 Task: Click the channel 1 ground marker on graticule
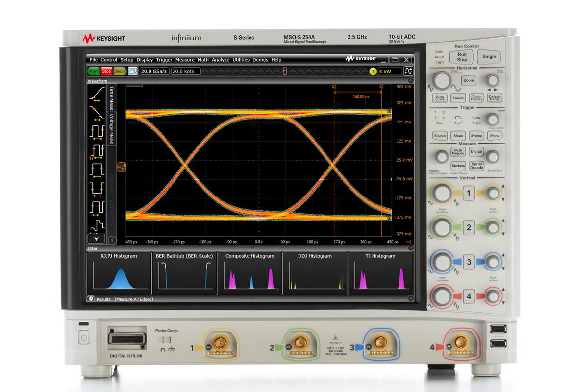pyautogui.click(x=122, y=167)
